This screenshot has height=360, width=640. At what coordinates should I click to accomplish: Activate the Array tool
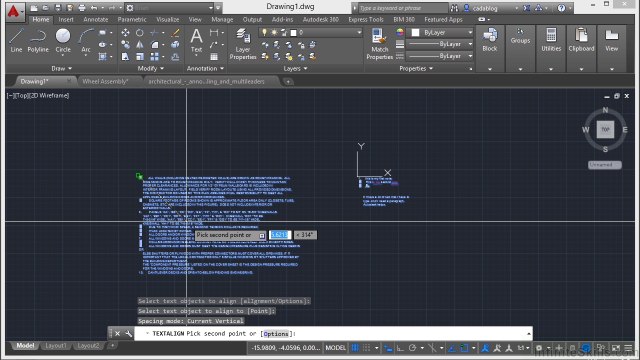point(154,57)
